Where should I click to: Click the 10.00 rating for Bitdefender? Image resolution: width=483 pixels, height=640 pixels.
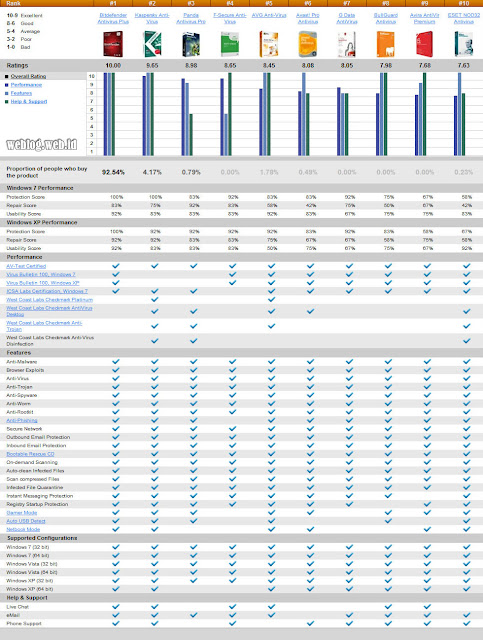click(x=113, y=65)
